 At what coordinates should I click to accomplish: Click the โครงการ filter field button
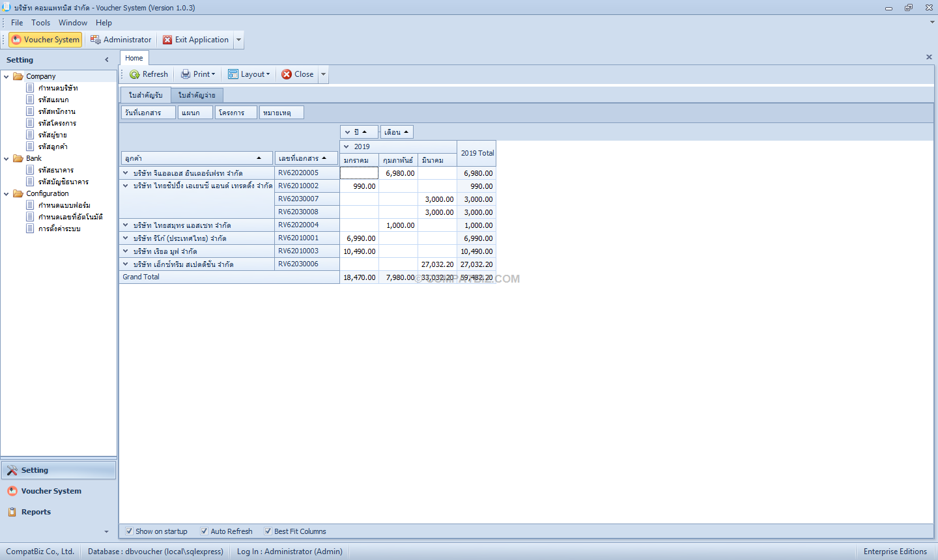point(236,113)
